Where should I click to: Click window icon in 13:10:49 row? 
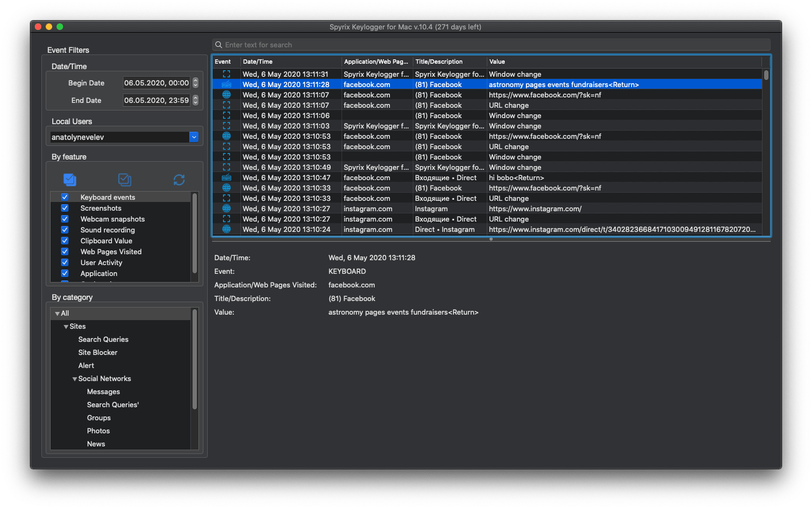click(226, 167)
